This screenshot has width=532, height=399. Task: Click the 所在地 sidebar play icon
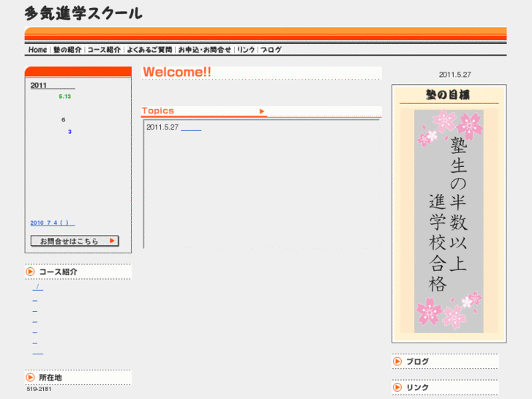pyautogui.click(x=30, y=377)
